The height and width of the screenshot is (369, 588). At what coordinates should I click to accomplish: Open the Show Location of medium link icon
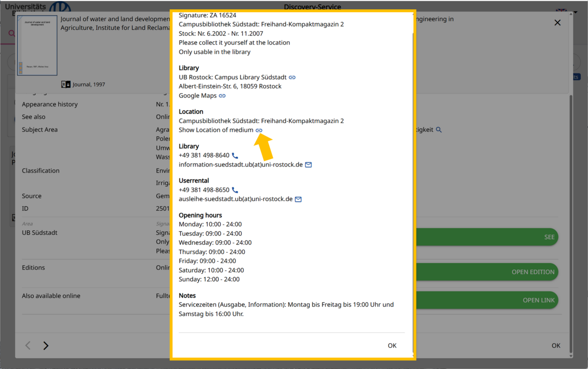pos(259,130)
